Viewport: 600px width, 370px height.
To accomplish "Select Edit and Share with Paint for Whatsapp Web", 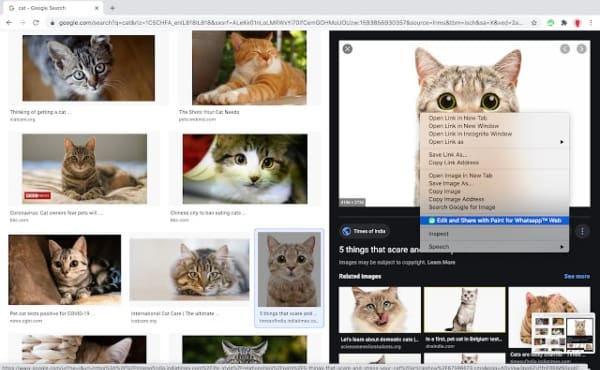I will (494, 220).
